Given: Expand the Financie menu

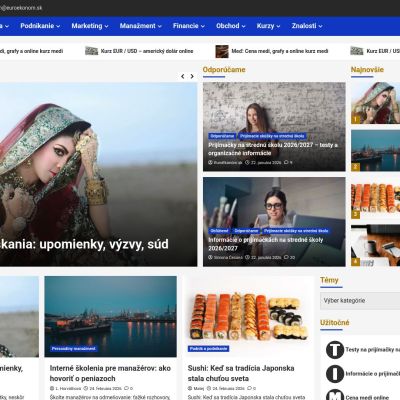Looking at the screenshot, I should (x=189, y=26).
